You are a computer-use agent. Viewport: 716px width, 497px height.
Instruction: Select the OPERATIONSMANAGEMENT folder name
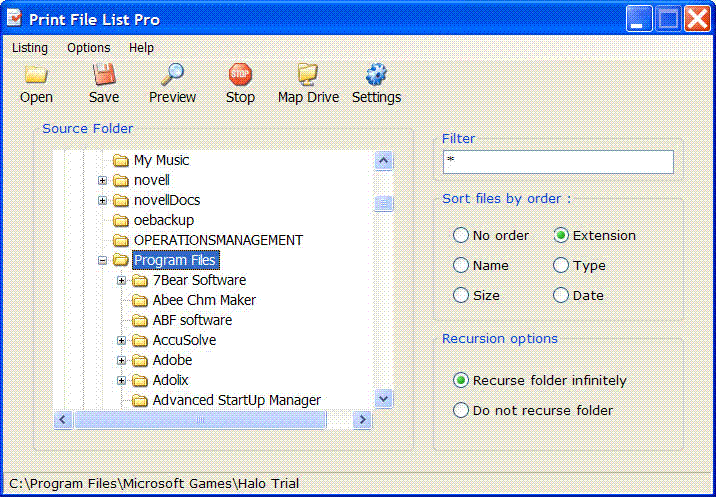218,240
